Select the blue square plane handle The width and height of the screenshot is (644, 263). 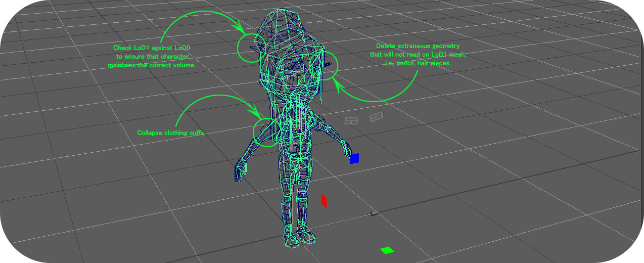click(354, 159)
